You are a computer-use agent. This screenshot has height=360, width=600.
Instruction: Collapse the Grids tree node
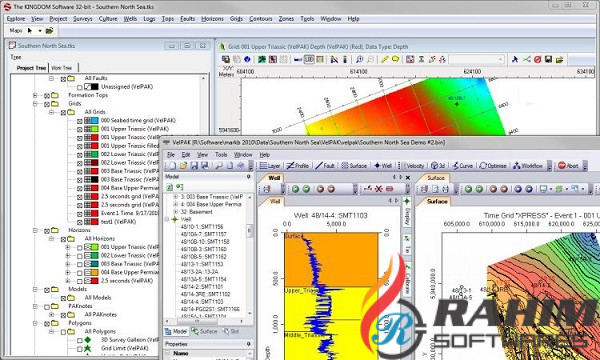[x=35, y=104]
